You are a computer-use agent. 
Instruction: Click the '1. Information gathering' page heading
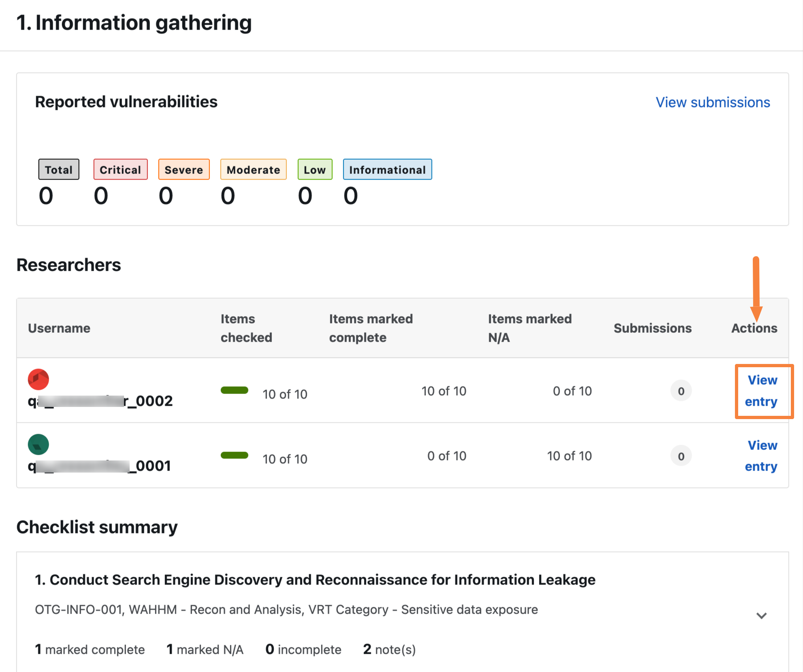[134, 23]
